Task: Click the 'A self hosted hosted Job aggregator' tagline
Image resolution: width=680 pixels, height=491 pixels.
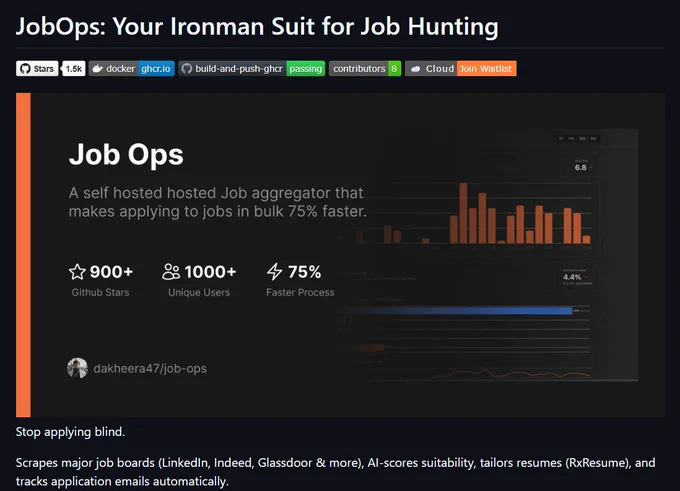Action: [218, 202]
